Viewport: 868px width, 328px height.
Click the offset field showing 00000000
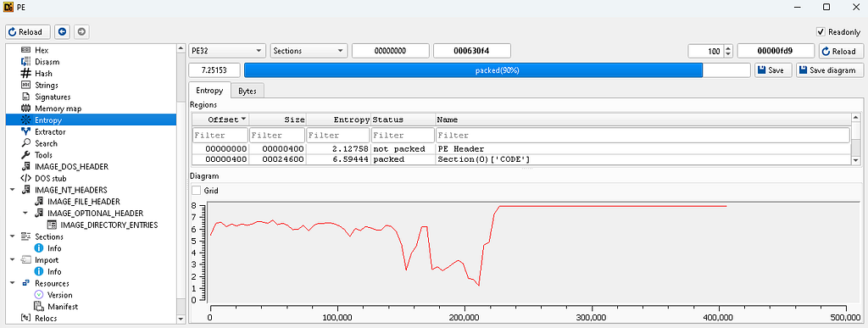[390, 51]
